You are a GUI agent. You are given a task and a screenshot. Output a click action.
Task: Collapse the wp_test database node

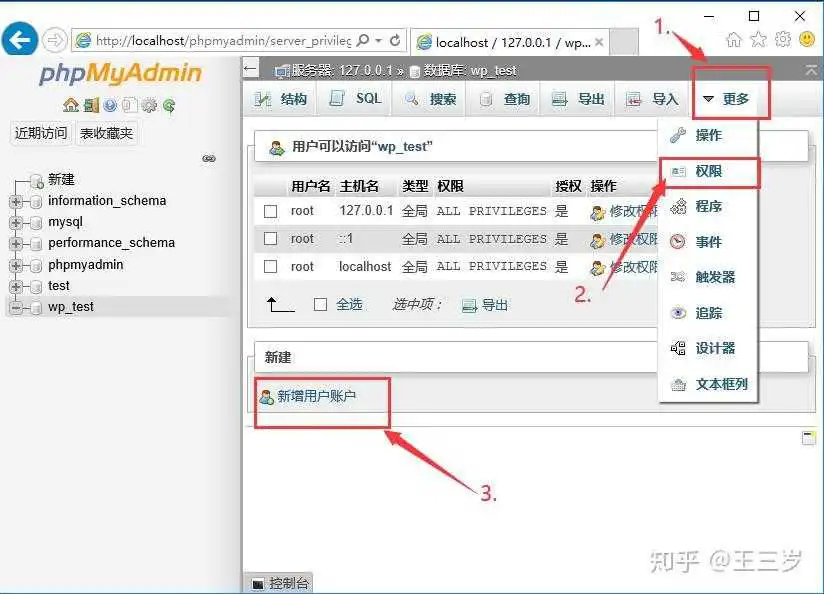(15, 307)
